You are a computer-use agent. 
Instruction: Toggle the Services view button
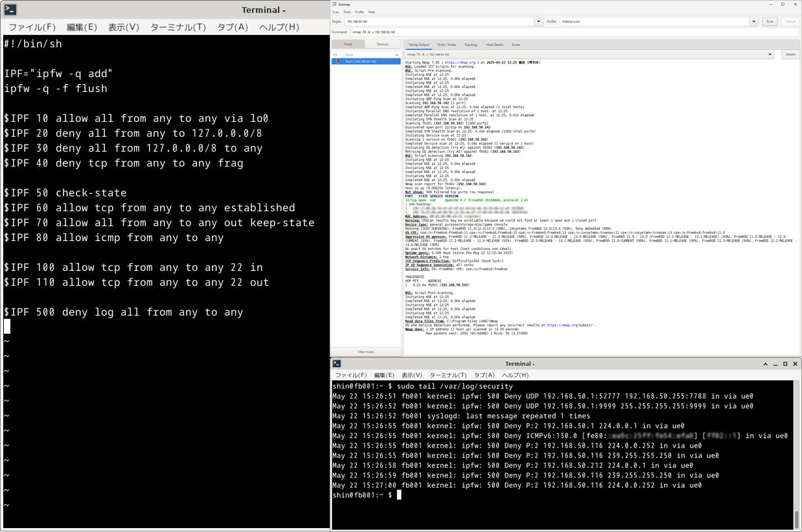tap(382, 44)
